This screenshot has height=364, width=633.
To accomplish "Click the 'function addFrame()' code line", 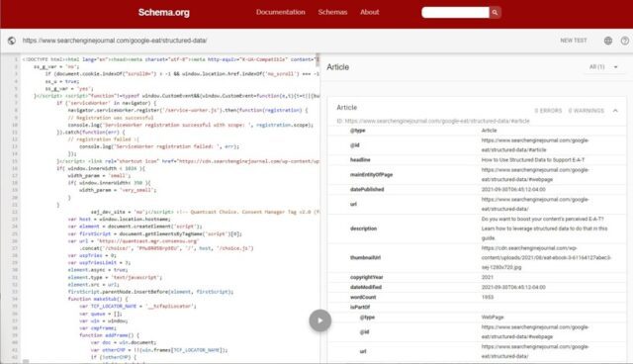I will click(x=109, y=335).
